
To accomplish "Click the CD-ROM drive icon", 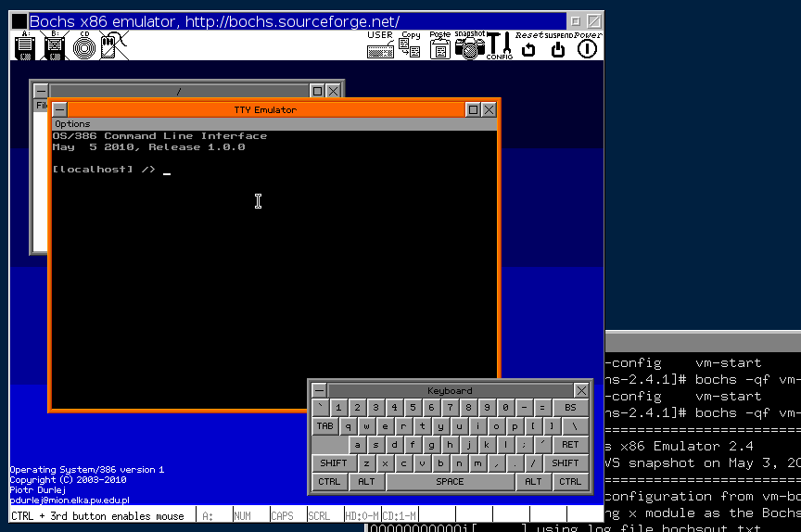I will (x=83, y=45).
